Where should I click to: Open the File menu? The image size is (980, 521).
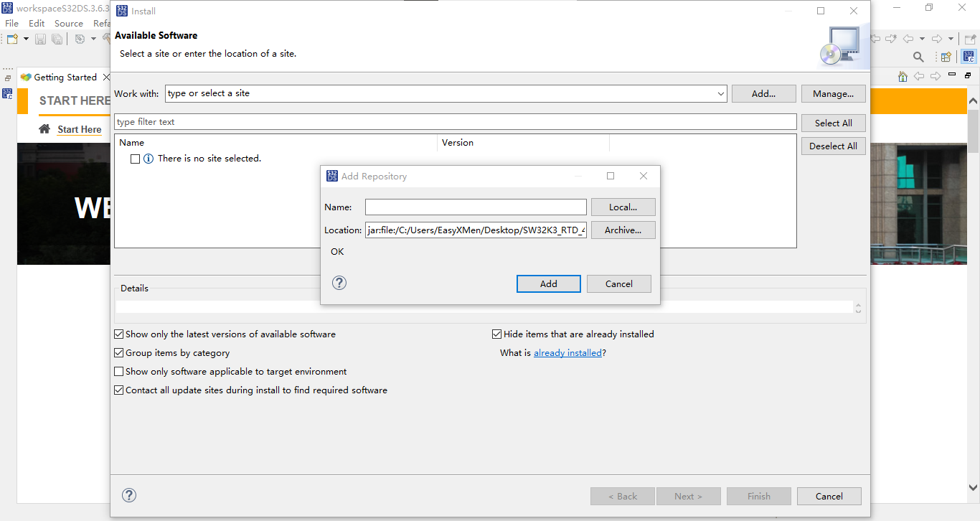(11, 24)
